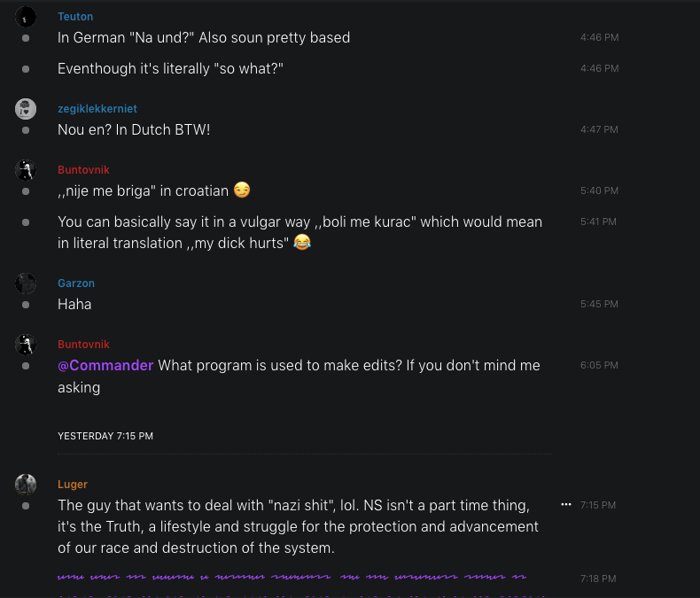Click Buntovnik's avatar above the @Commander message
The width and height of the screenshot is (700, 598).
click(x=26, y=345)
